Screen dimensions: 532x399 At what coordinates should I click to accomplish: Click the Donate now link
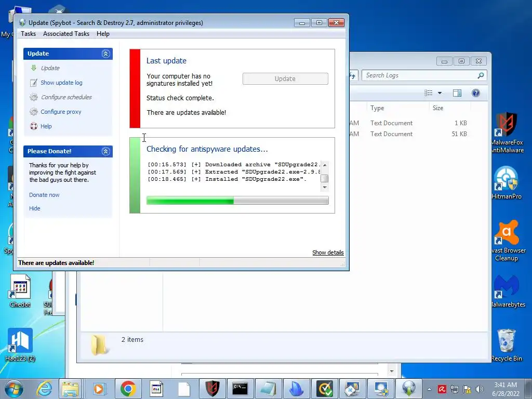[44, 195]
